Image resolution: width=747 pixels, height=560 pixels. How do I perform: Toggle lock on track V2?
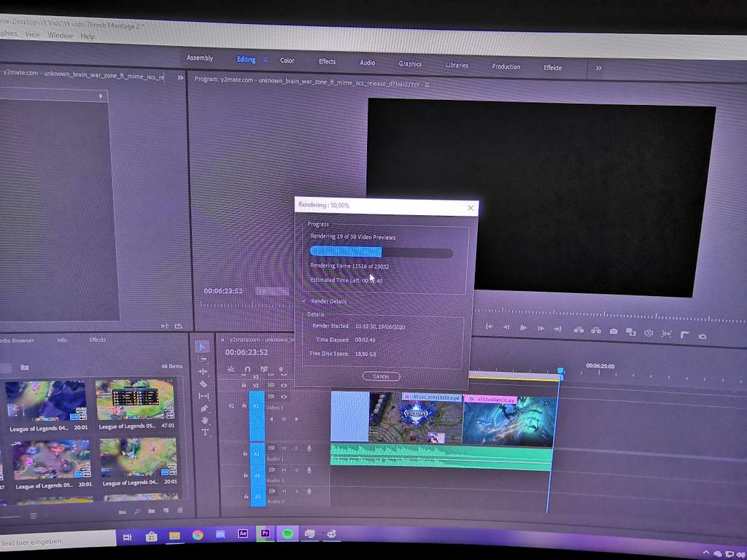tap(244, 385)
